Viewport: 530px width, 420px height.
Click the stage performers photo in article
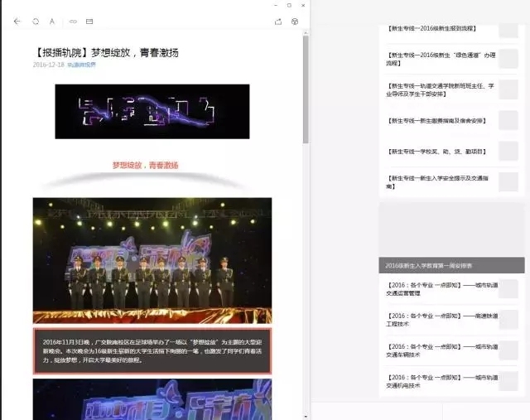(x=152, y=260)
